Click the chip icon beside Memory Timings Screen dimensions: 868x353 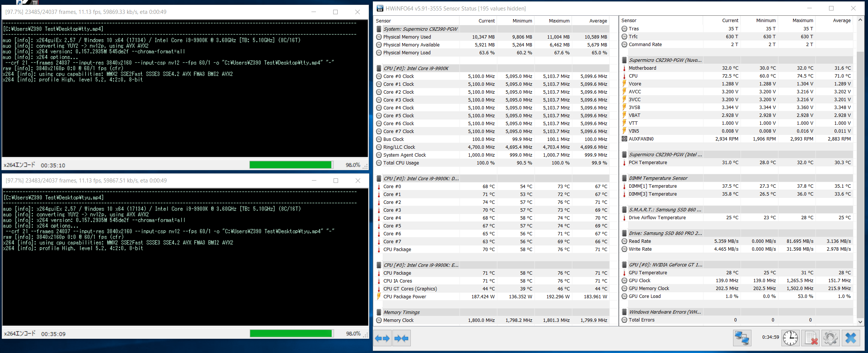pyautogui.click(x=379, y=312)
